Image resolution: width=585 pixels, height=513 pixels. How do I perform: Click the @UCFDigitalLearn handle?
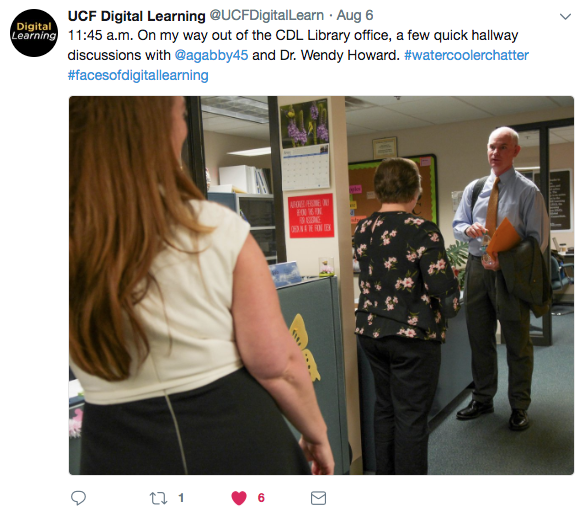click(x=267, y=15)
